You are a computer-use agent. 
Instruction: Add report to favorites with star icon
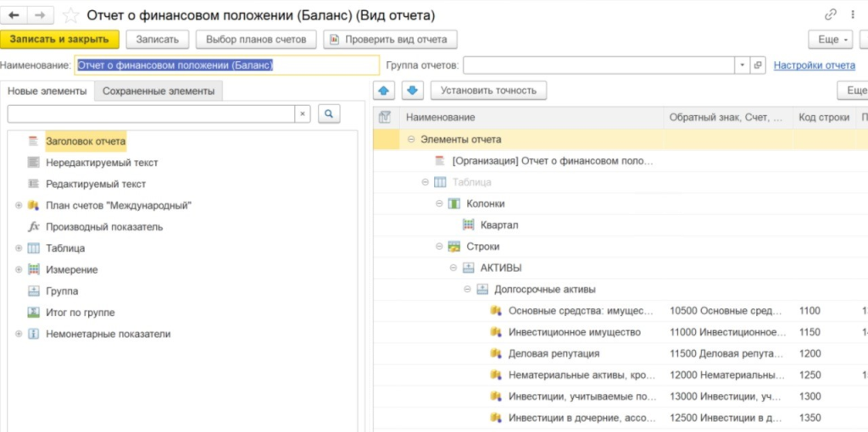tap(71, 15)
